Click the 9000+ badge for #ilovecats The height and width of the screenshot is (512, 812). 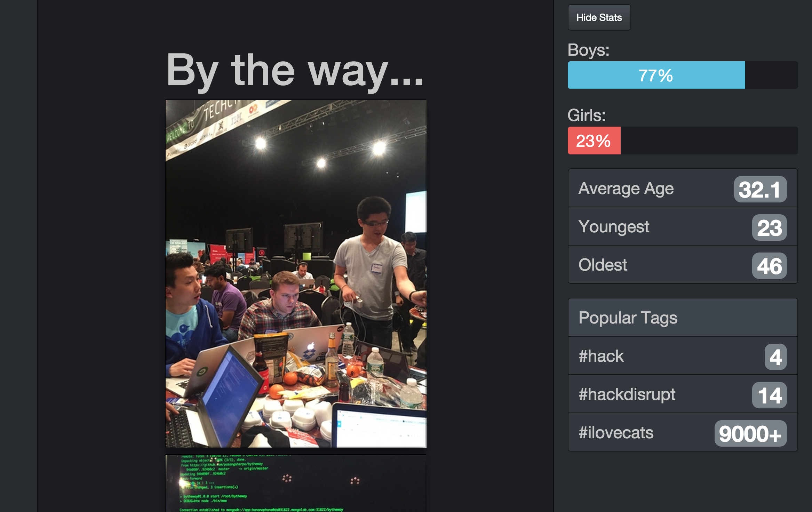click(x=750, y=433)
